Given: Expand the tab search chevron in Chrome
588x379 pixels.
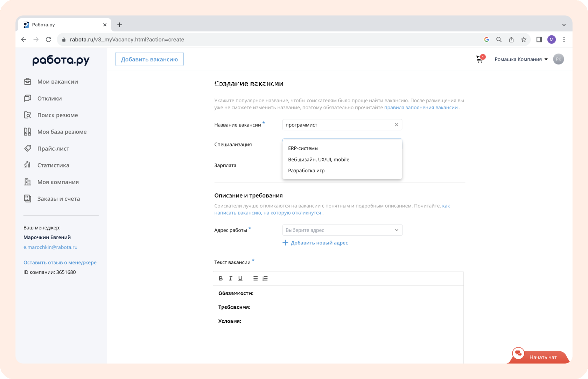Looking at the screenshot, I should pyautogui.click(x=564, y=25).
